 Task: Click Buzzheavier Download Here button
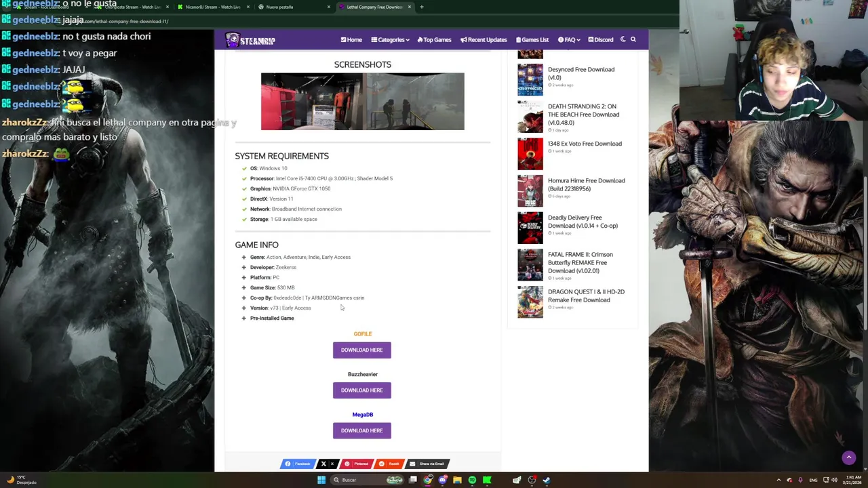tap(361, 390)
